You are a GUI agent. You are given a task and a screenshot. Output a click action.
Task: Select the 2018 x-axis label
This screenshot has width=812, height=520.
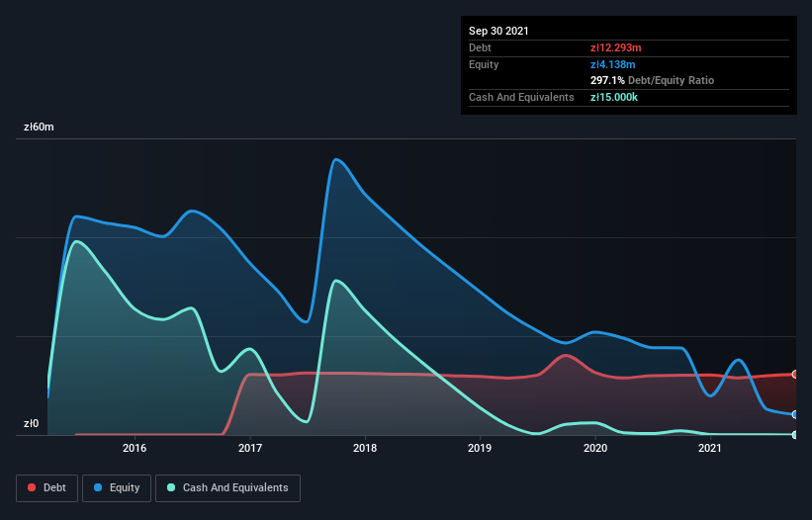click(x=365, y=448)
